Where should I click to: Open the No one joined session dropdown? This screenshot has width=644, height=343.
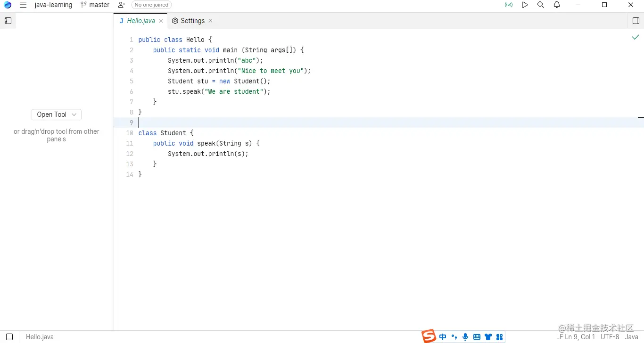point(151,5)
